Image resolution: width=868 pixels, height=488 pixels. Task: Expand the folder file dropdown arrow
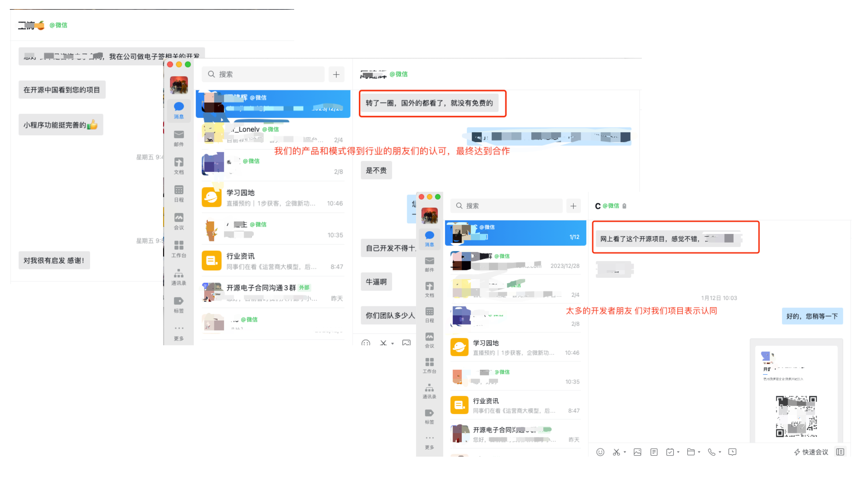(x=699, y=452)
